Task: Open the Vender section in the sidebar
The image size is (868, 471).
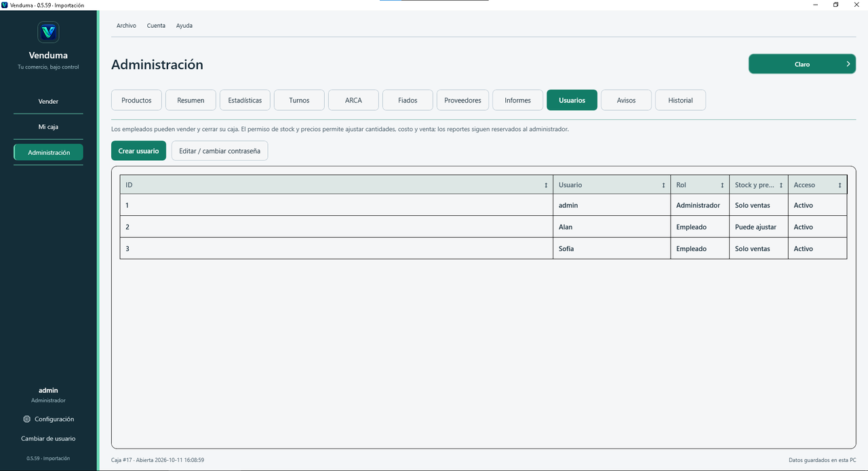Action: point(48,101)
